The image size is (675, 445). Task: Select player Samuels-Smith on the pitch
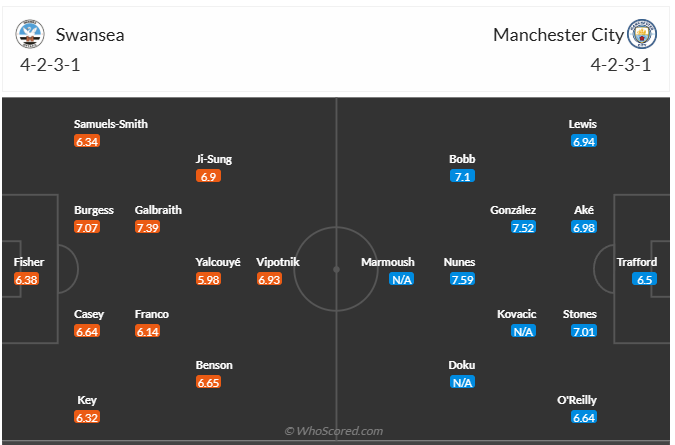tap(111, 124)
